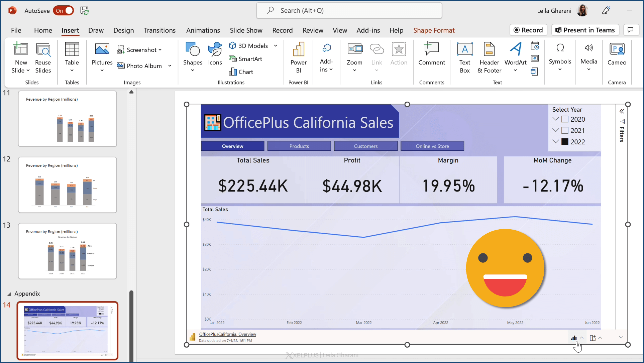Expand the Screenshot dropdown

[x=160, y=50]
